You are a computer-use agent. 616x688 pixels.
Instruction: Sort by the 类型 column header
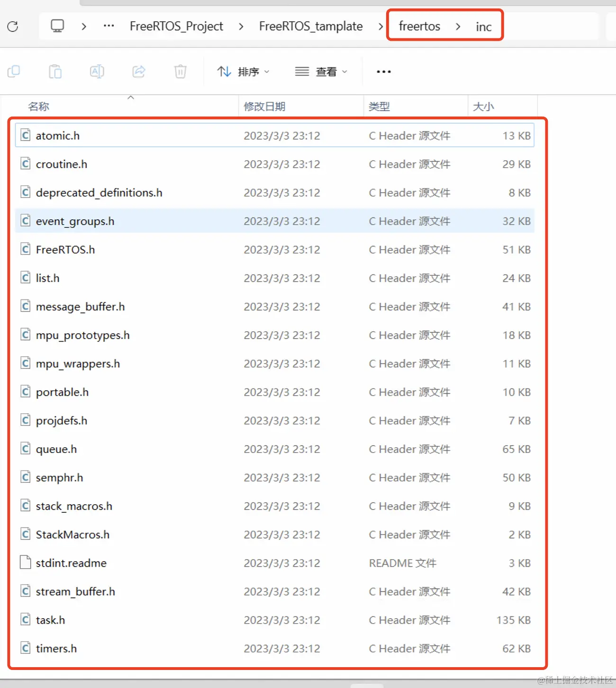[x=379, y=107]
